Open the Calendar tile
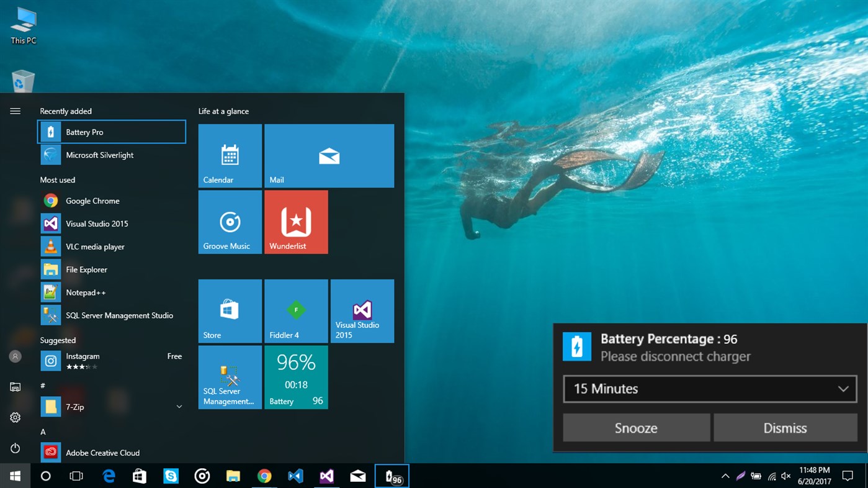868x488 pixels. 230,155
